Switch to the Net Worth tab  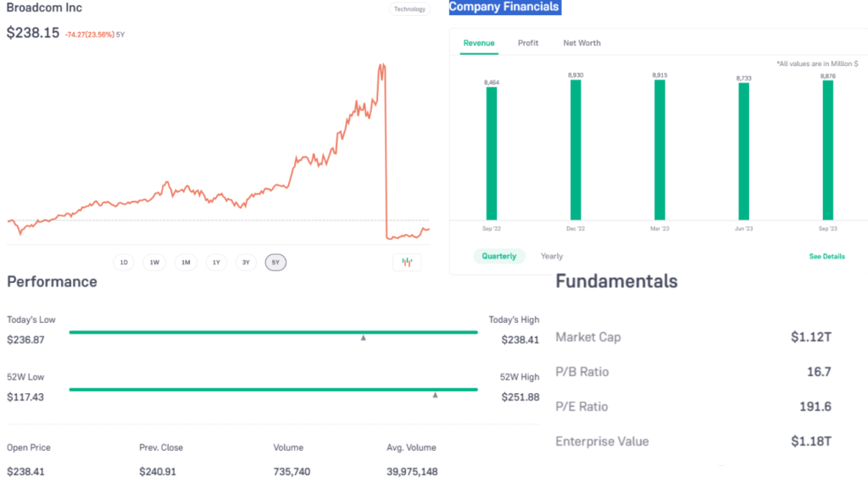click(582, 43)
